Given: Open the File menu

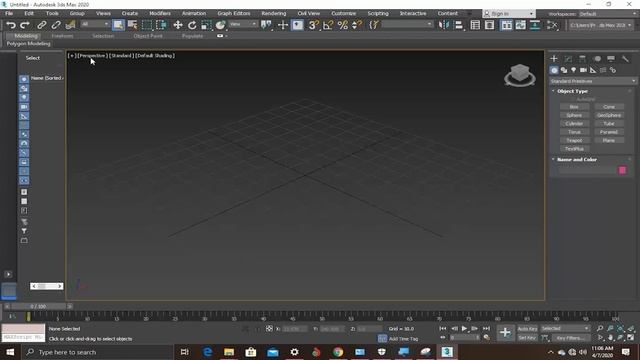Looking at the screenshot, I should coord(9,13).
